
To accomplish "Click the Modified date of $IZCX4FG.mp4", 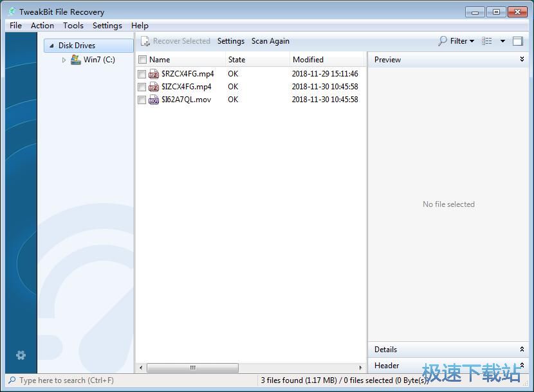I will [x=325, y=87].
